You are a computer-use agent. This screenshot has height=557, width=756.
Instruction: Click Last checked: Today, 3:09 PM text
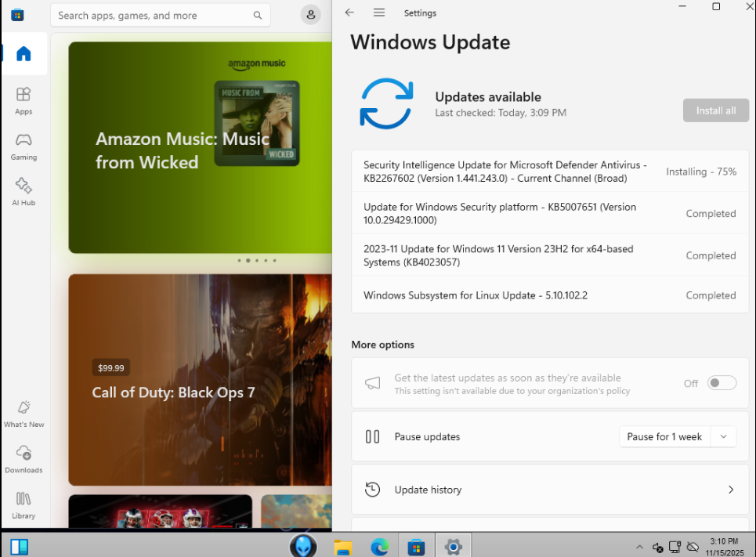pyautogui.click(x=501, y=113)
